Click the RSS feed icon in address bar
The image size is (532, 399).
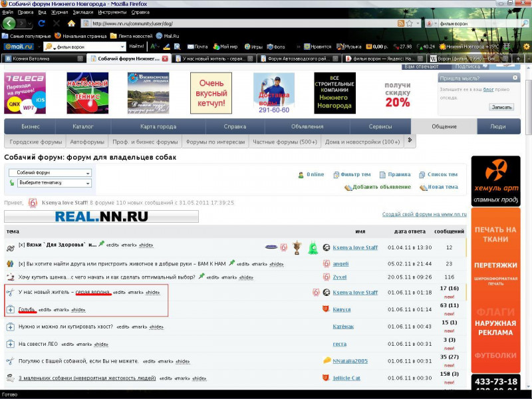(x=401, y=23)
